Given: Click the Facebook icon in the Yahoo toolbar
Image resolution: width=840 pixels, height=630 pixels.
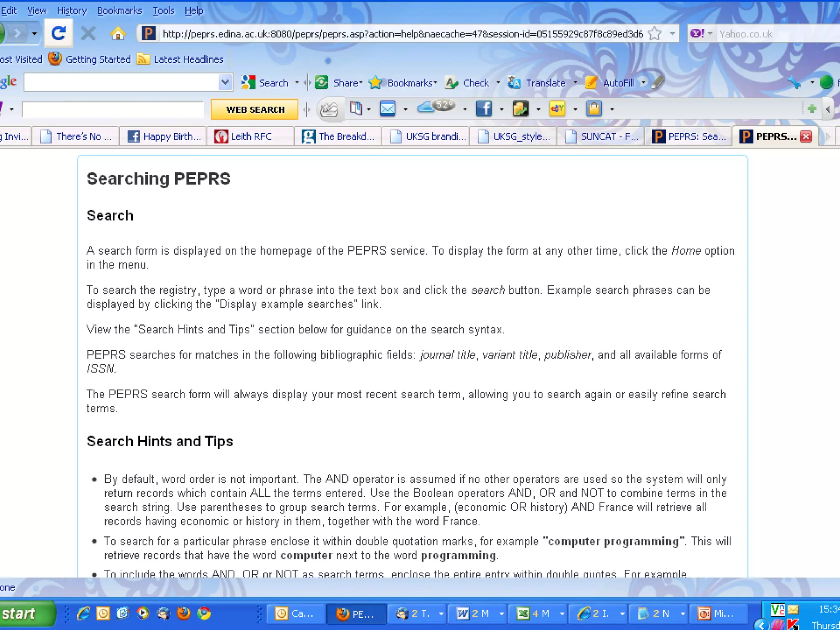Looking at the screenshot, I should coord(484,109).
